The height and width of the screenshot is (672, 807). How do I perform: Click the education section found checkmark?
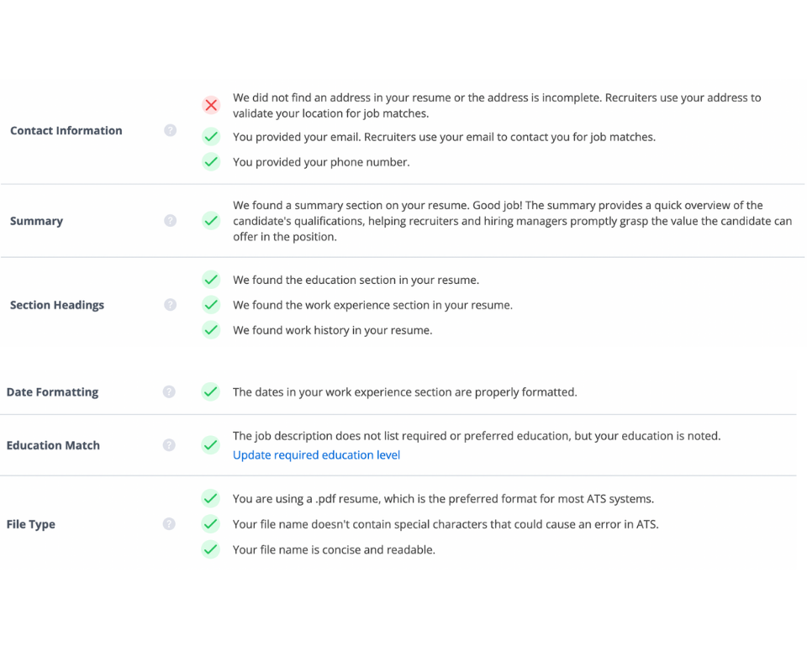[x=211, y=280]
